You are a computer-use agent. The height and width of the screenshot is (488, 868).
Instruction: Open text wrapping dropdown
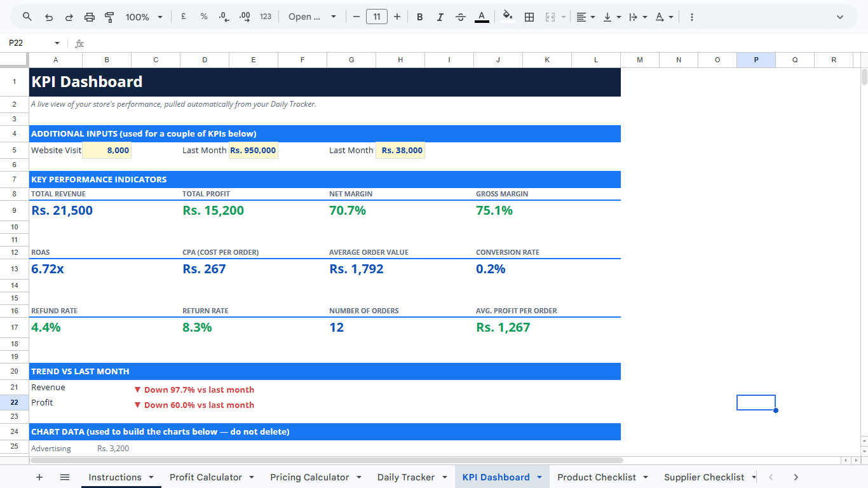637,17
